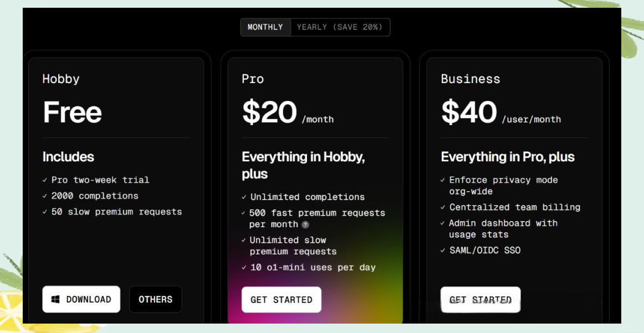644x333 pixels.
Task: Click the checkmark beside '10 o1-mini uses per day'
Action: click(244, 268)
